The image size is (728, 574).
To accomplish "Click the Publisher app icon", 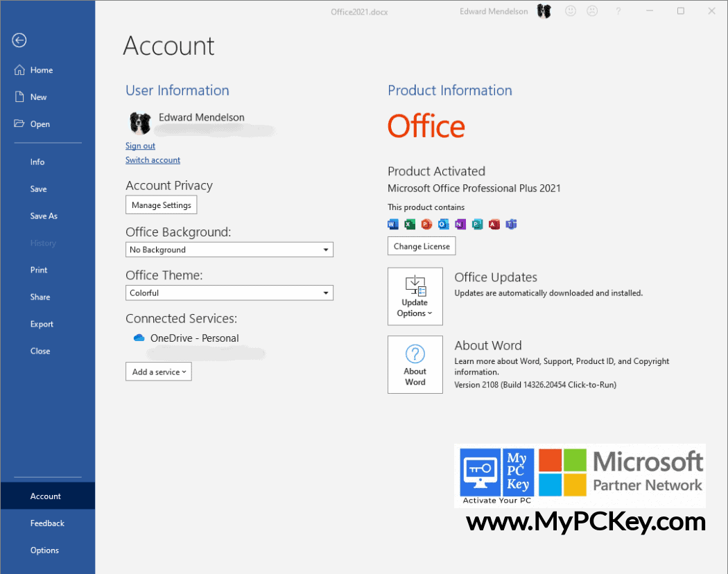I will point(477,225).
